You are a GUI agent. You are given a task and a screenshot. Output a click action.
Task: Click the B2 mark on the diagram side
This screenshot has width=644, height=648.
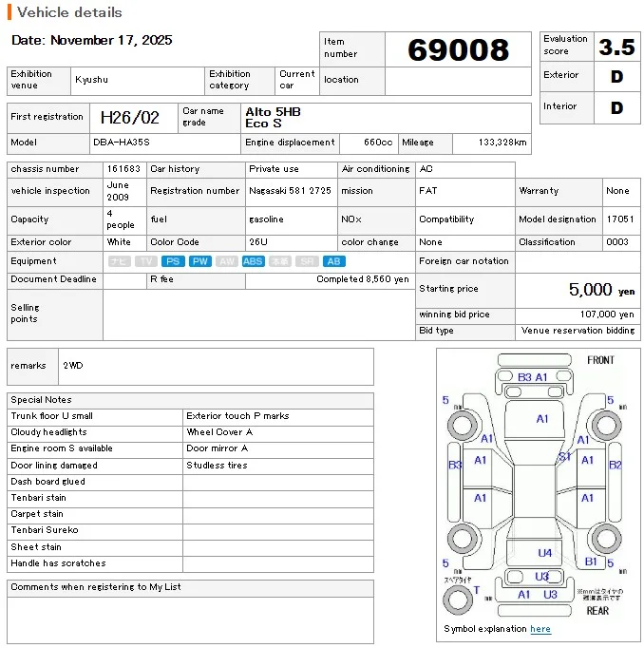[x=616, y=465]
